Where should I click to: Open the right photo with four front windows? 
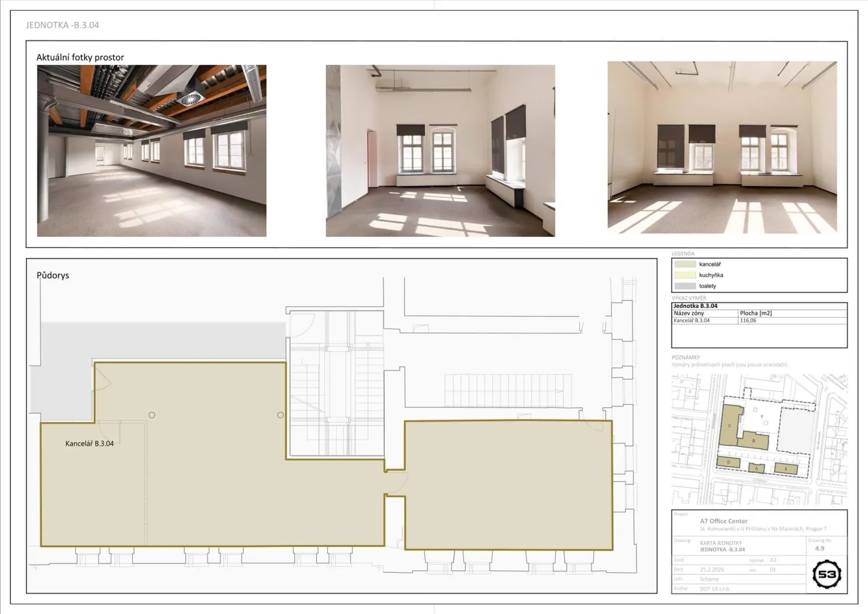click(722, 147)
